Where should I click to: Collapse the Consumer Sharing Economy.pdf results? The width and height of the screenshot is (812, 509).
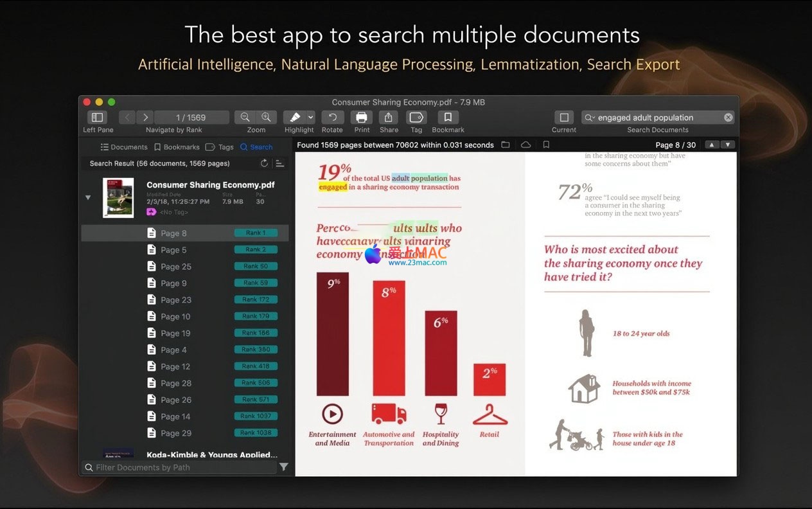pyautogui.click(x=88, y=197)
